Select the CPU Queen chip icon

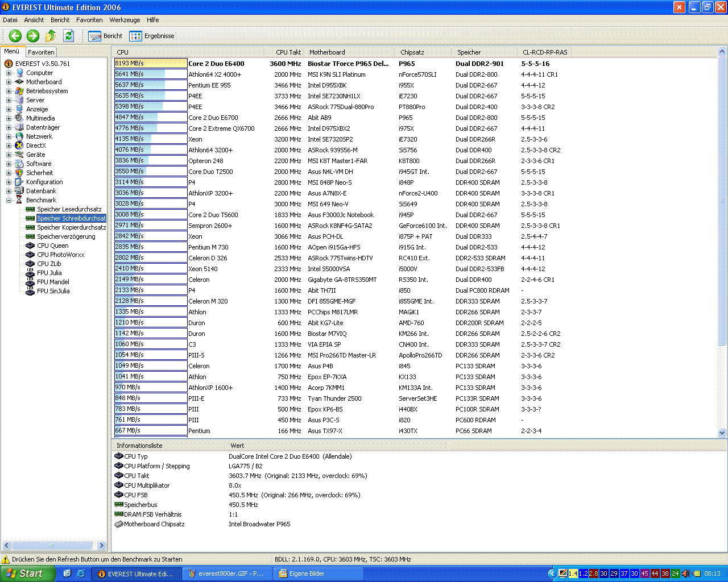pos(30,246)
